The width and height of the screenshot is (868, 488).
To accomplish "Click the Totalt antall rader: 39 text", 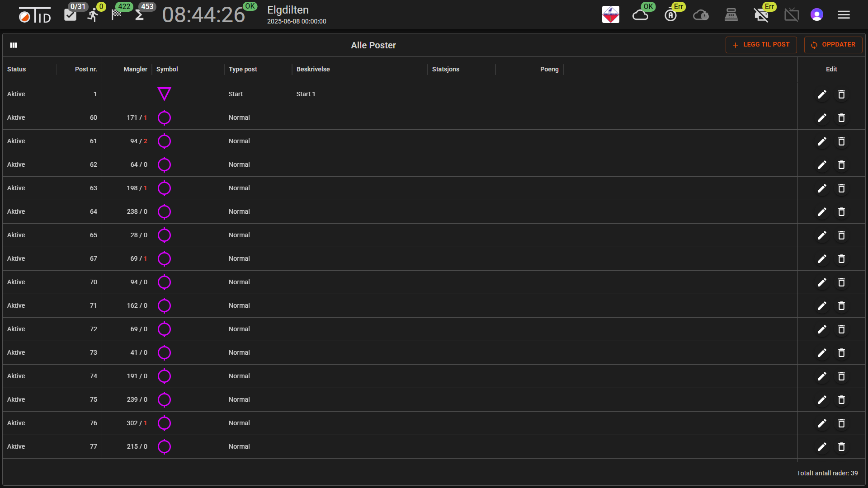I will (x=827, y=473).
